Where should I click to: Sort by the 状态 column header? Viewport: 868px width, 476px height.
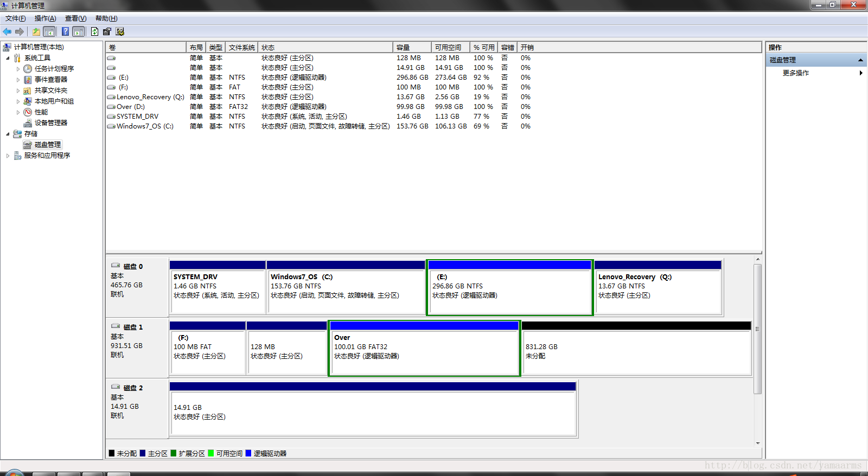(325, 48)
